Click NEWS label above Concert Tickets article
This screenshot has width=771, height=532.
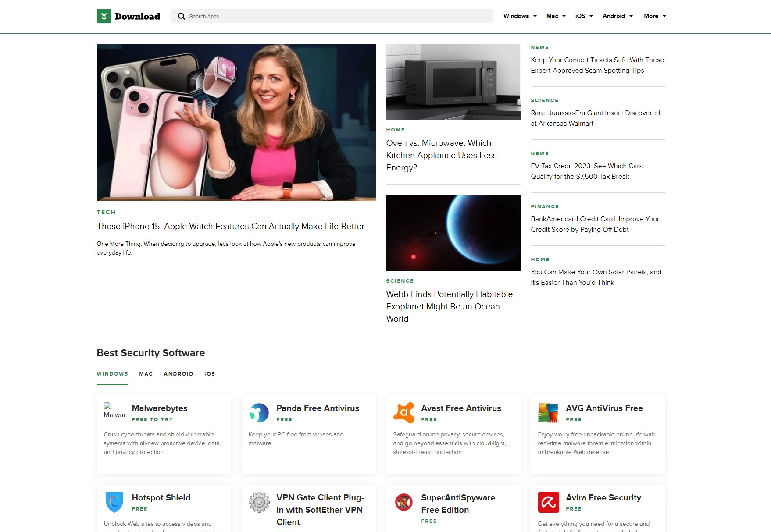[x=540, y=47]
